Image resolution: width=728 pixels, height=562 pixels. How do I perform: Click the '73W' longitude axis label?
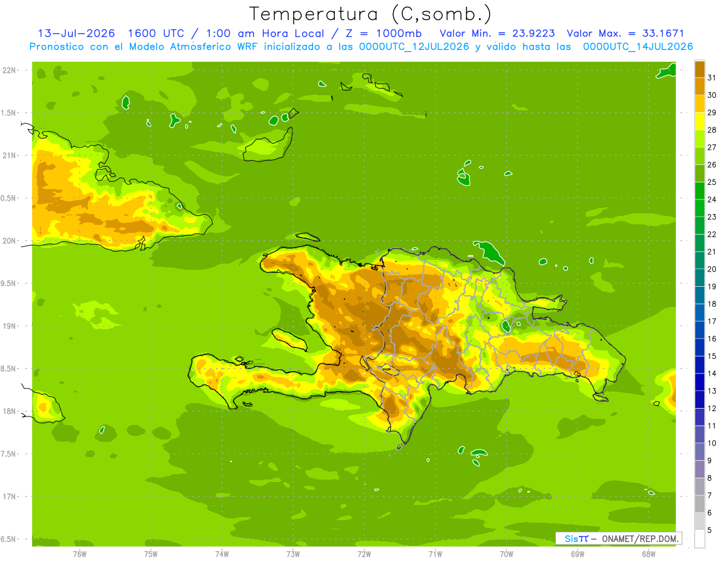(293, 554)
